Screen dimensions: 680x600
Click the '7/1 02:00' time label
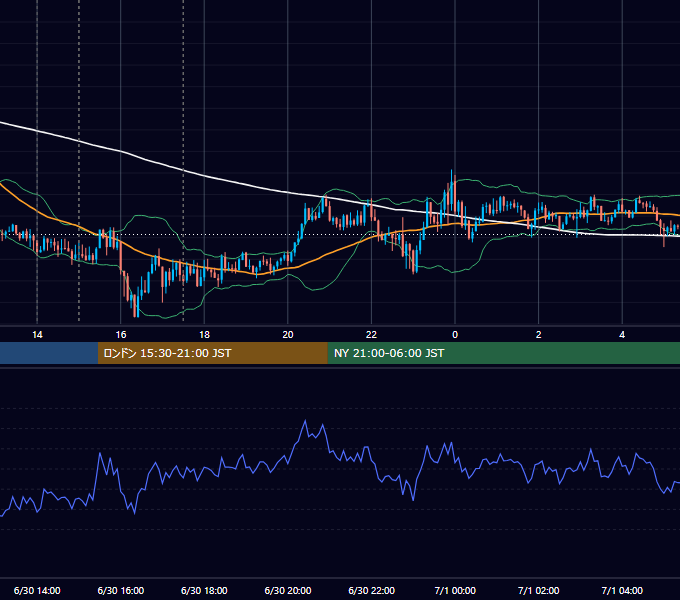click(539, 590)
